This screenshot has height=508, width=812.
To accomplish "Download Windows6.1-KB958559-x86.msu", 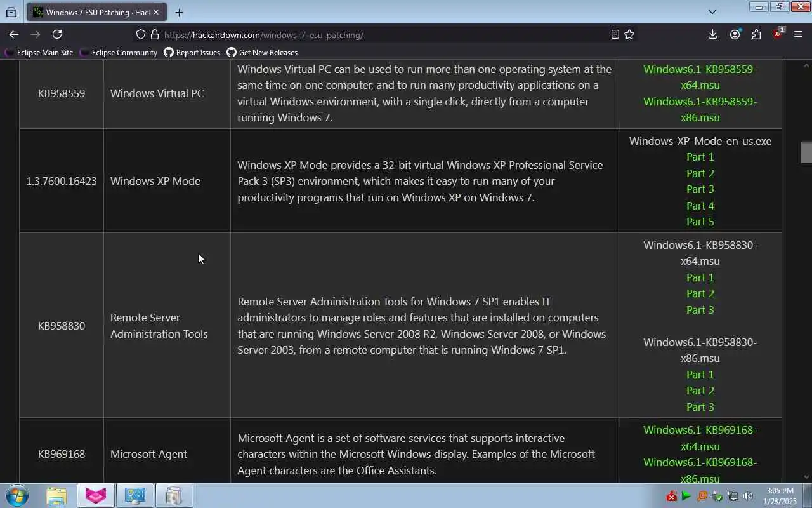I will point(700,109).
